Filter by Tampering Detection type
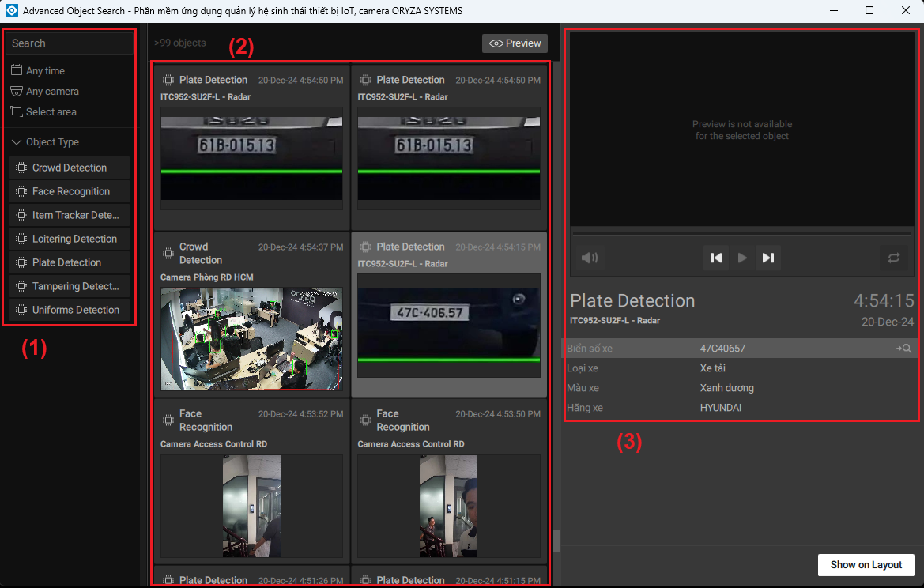Image resolution: width=924 pixels, height=588 pixels. point(70,286)
